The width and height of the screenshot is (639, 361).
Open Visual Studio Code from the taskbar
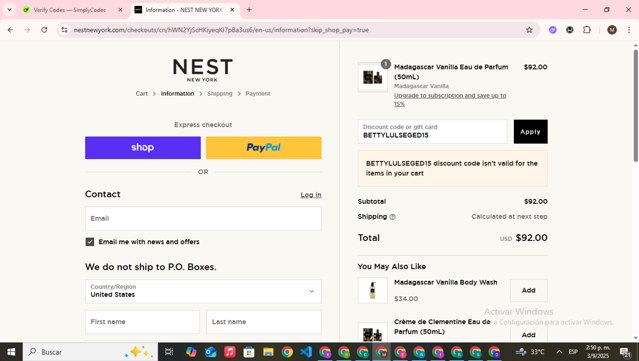(306, 352)
